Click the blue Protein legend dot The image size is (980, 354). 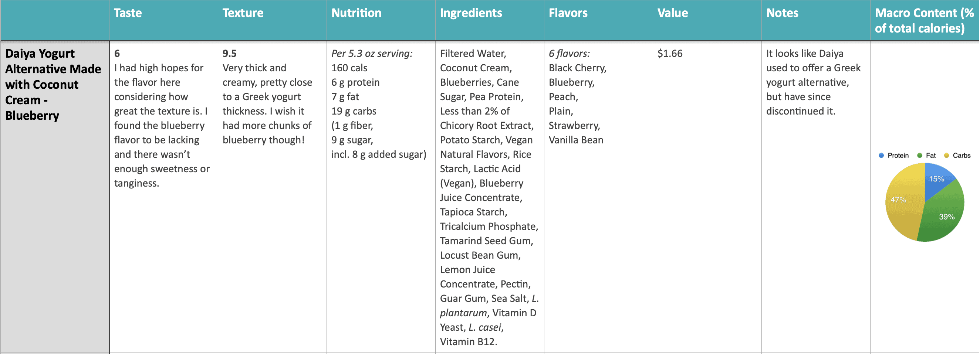pos(881,156)
